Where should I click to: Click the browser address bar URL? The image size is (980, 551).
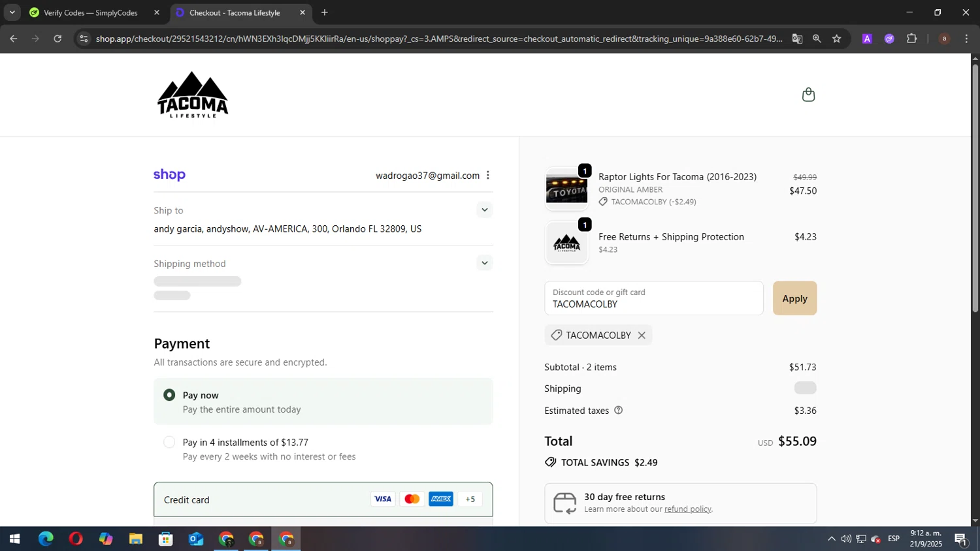[x=439, y=39]
